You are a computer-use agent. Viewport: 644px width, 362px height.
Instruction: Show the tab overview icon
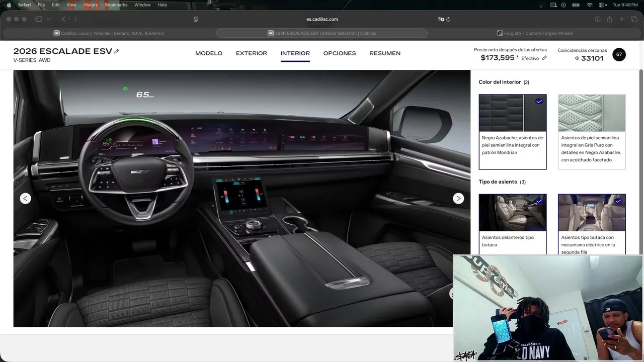click(634, 19)
